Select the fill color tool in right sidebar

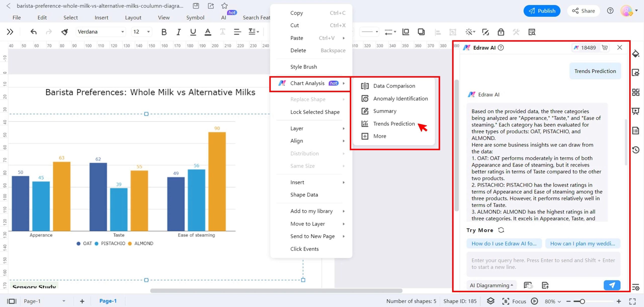click(x=636, y=54)
